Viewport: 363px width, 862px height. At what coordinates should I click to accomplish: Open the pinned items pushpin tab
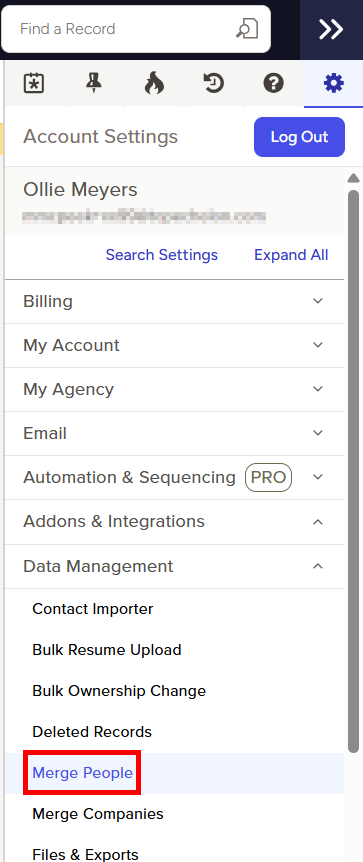coord(94,84)
